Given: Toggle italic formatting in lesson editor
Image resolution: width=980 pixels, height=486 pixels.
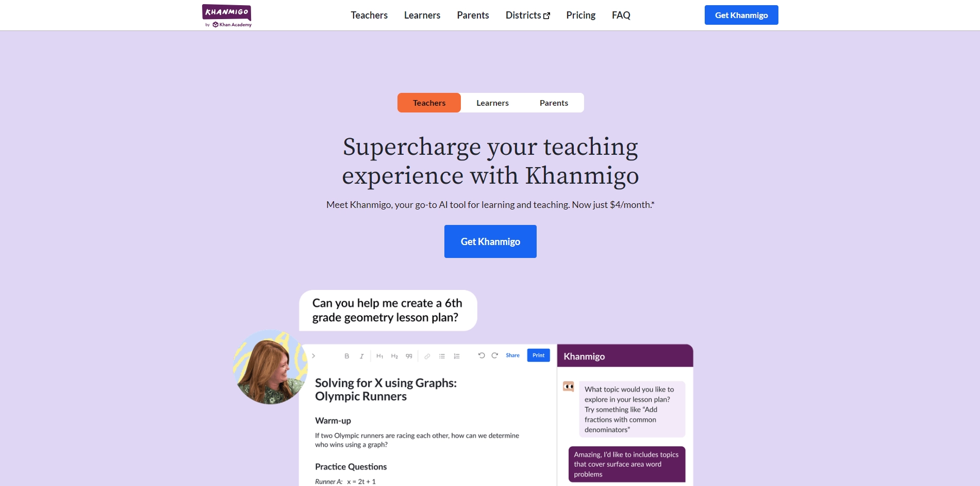Looking at the screenshot, I should pos(361,356).
